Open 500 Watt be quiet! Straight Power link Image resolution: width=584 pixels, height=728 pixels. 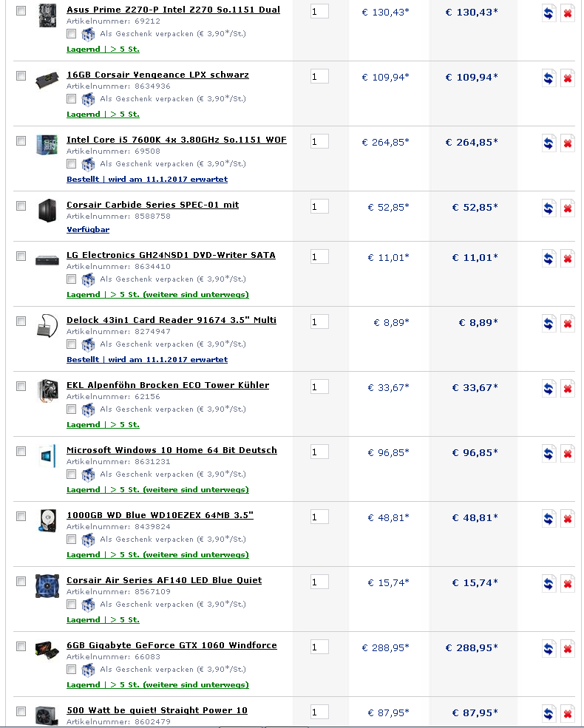click(x=157, y=710)
